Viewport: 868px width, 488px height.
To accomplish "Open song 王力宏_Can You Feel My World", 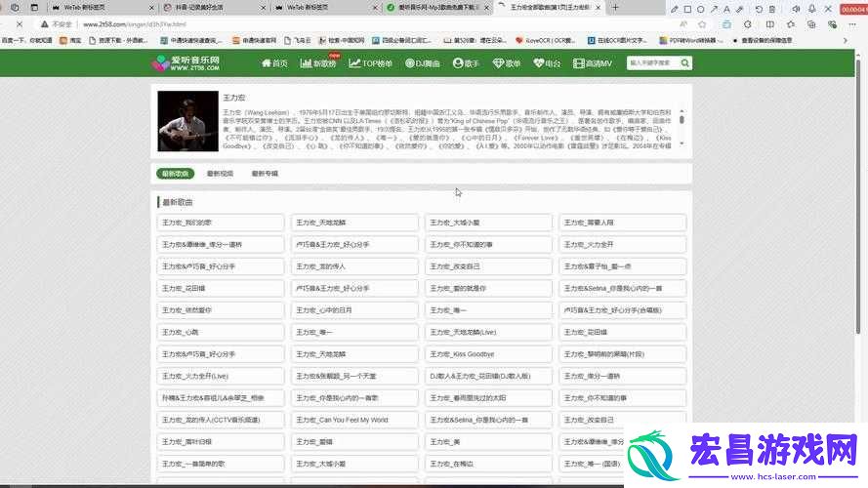I will 354,420.
